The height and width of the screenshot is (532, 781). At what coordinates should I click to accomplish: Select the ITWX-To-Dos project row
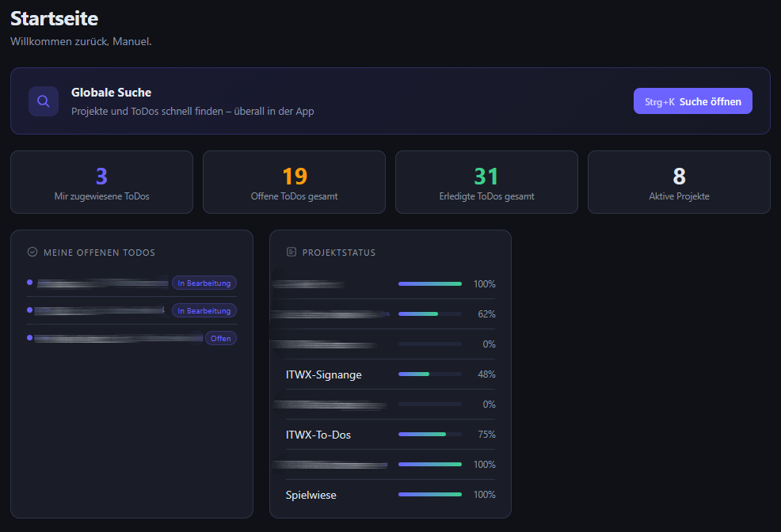pyautogui.click(x=318, y=435)
